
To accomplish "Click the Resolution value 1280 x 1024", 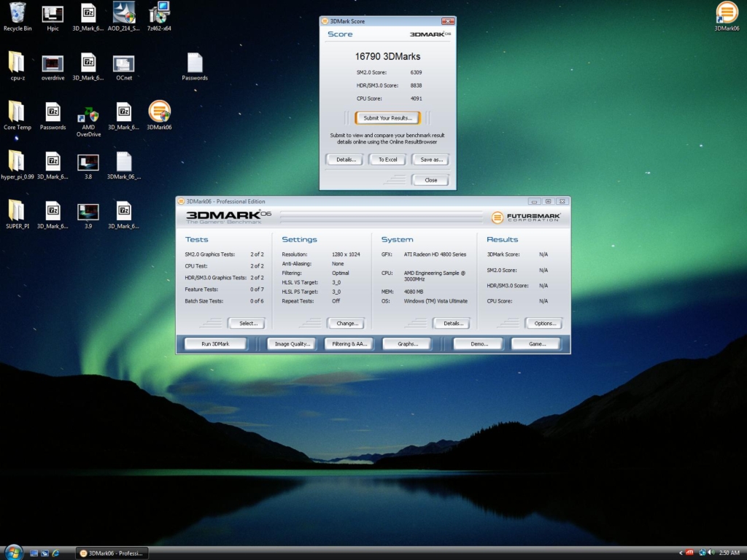I will pos(345,254).
